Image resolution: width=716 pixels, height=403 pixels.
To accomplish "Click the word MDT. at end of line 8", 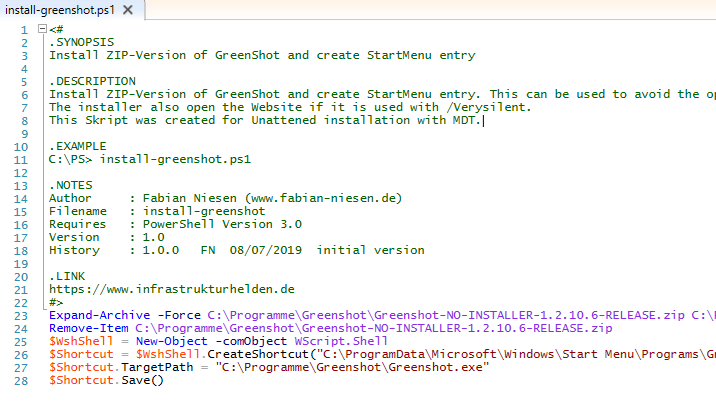I will [x=467, y=120].
